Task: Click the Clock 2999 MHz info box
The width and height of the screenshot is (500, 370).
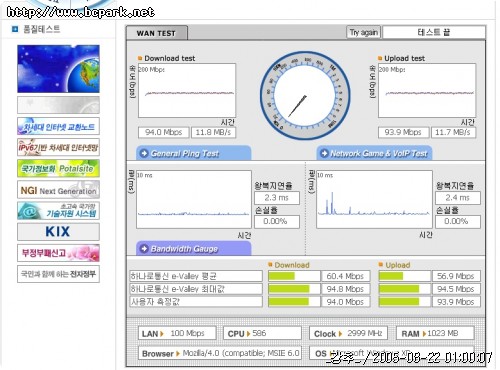Action: point(348,333)
